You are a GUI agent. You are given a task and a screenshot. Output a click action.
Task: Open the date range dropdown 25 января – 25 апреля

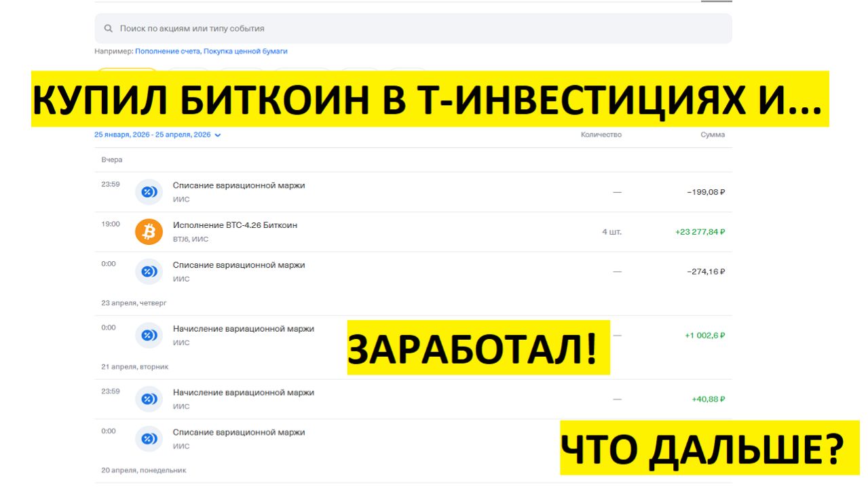pos(157,135)
